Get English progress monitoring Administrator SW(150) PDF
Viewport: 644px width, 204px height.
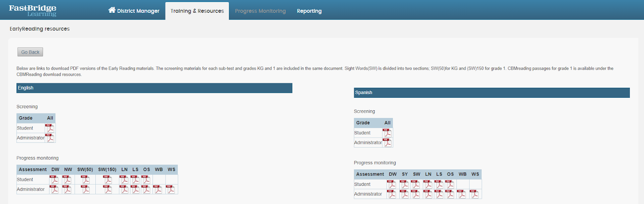click(x=107, y=189)
